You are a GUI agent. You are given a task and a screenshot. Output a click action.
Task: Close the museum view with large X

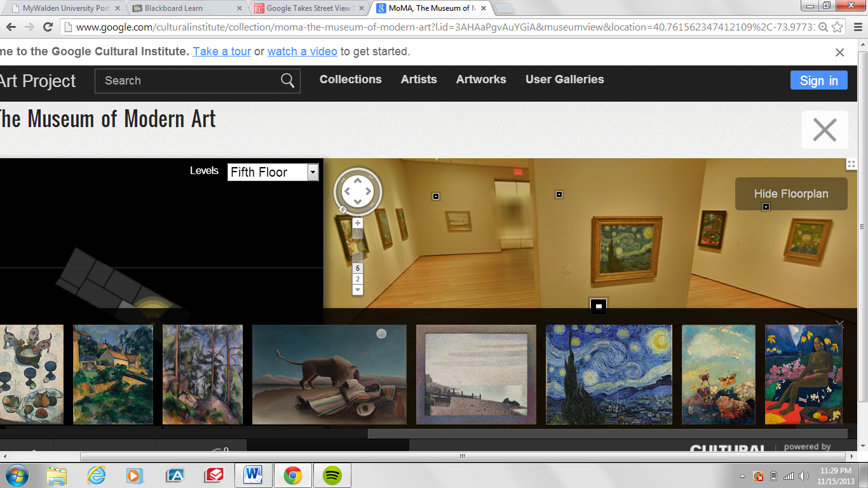coord(825,130)
